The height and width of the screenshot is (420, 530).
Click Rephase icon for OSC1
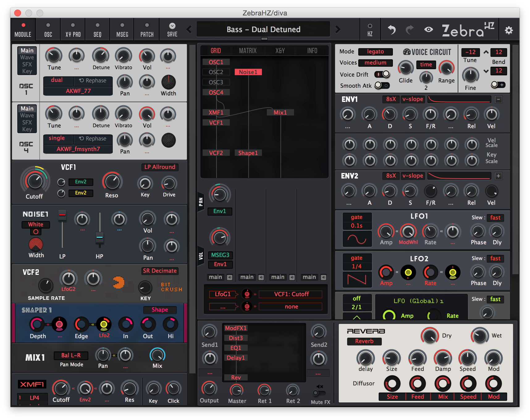pos(82,80)
